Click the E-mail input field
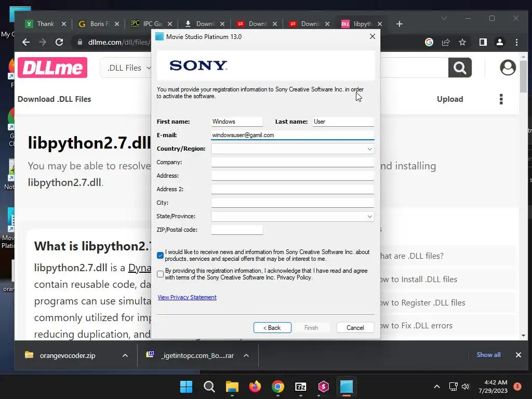This screenshot has width=532, height=399. [x=292, y=135]
